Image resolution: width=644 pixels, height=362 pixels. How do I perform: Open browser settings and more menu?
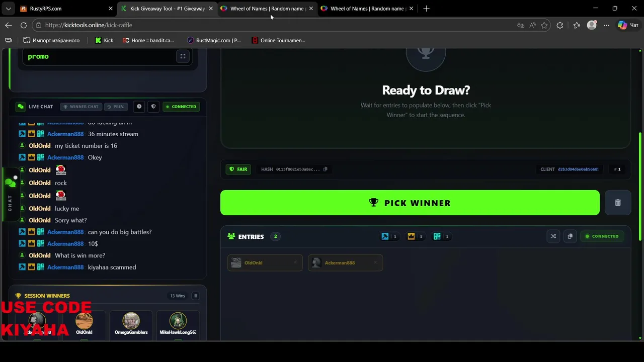(607, 25)
